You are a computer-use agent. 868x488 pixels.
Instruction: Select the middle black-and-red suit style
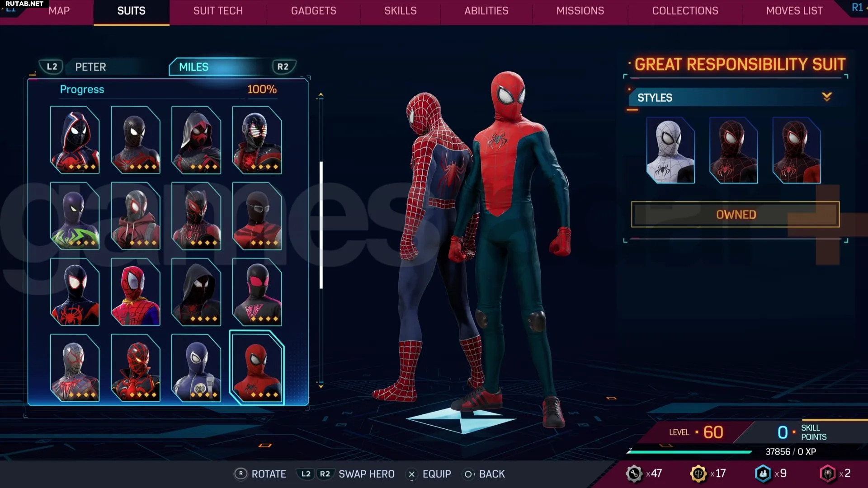click(733, 150)
